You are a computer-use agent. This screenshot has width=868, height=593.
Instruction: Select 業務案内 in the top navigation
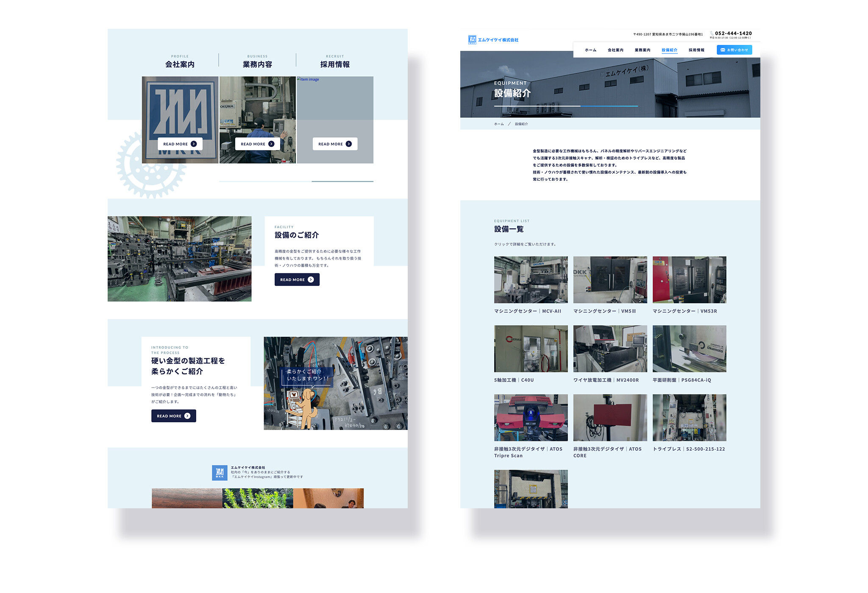643,50
